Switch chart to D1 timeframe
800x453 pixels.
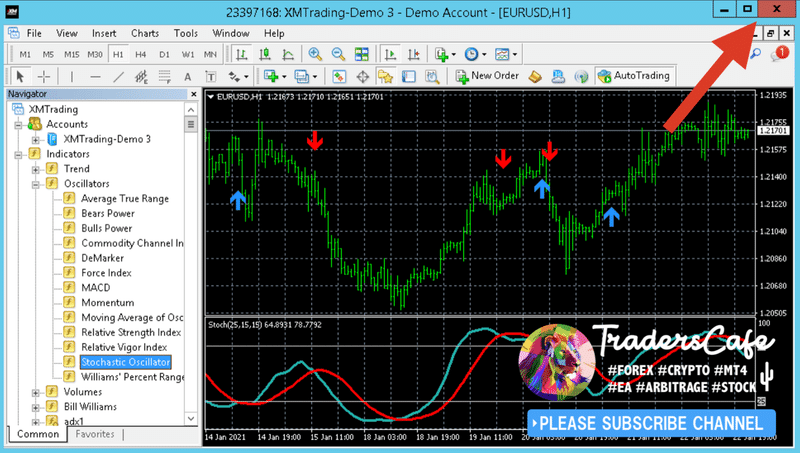[164, 54]
